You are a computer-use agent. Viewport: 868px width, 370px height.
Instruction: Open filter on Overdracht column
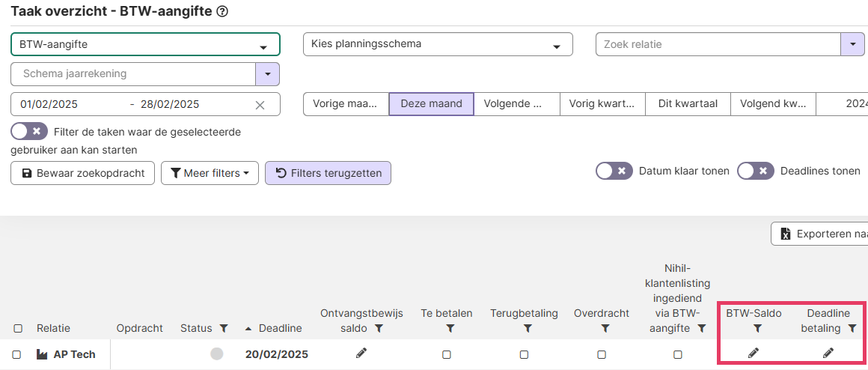click(x=605, y=328)
